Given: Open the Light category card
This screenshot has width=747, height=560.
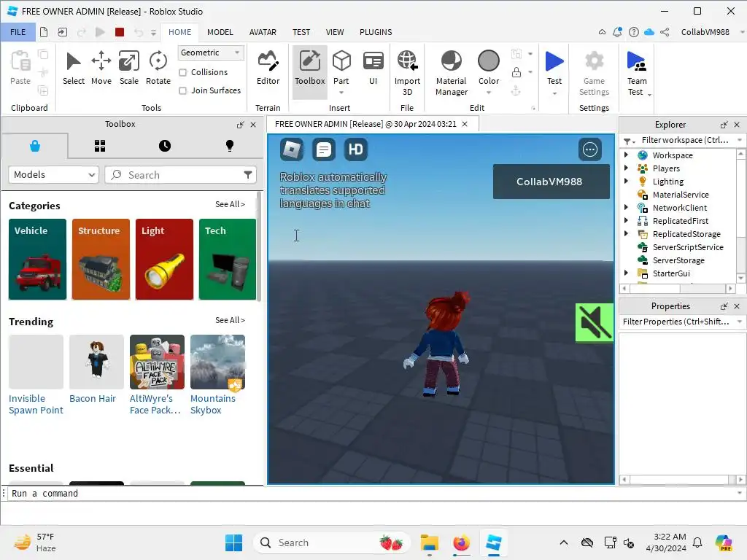Looking at the screenshot, I should pyautogui.click(x=164, y=259).
